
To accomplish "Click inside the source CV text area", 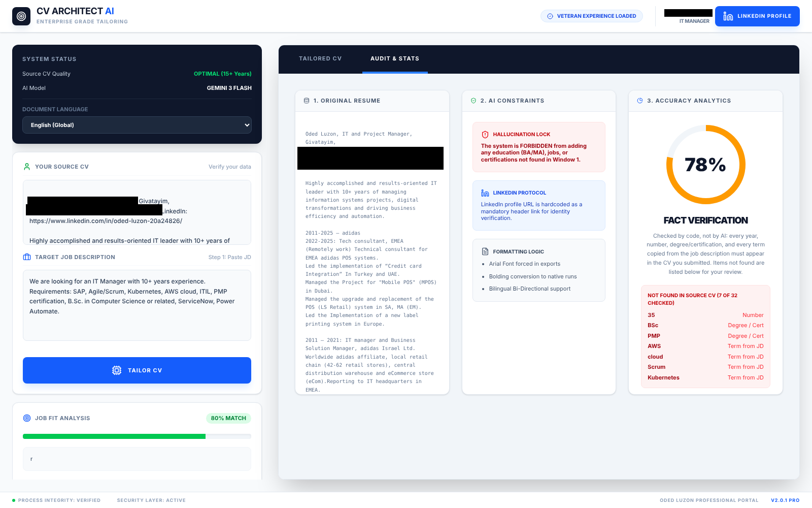I will pos(137,212).
